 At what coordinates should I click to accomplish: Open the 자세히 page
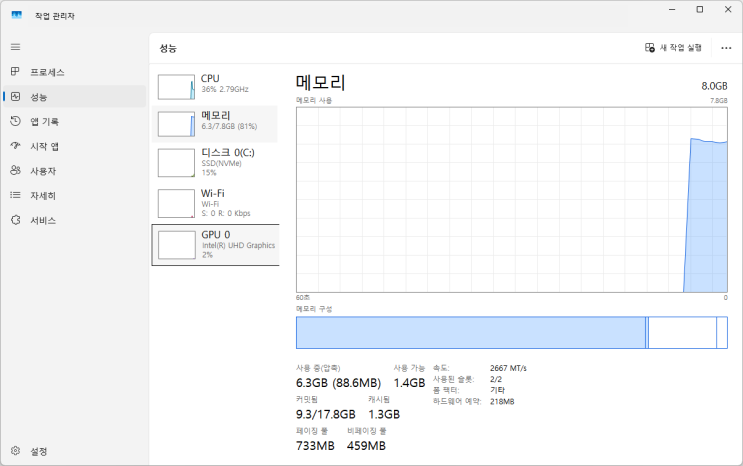tap(43, 196)
